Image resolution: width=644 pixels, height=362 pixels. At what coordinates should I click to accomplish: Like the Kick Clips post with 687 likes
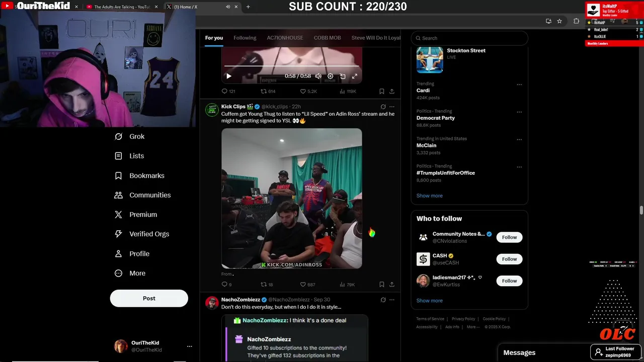tap(307, 285)
